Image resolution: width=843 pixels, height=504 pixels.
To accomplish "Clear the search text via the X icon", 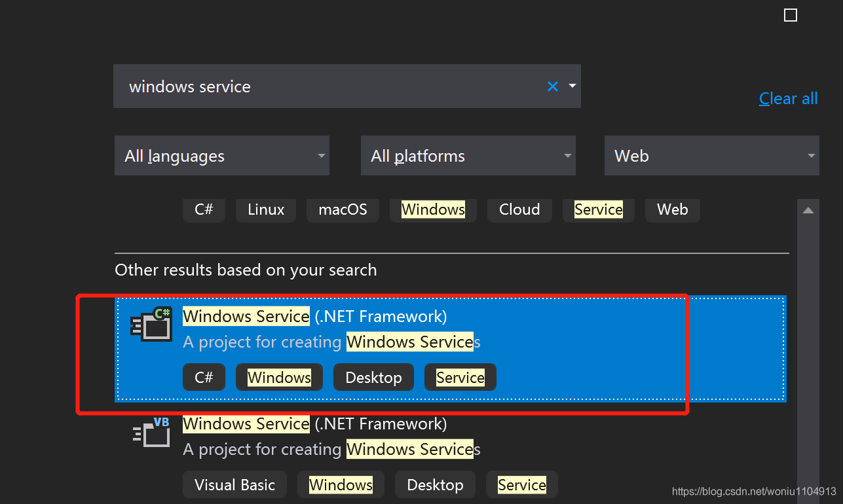I will [x=552, y=86].
